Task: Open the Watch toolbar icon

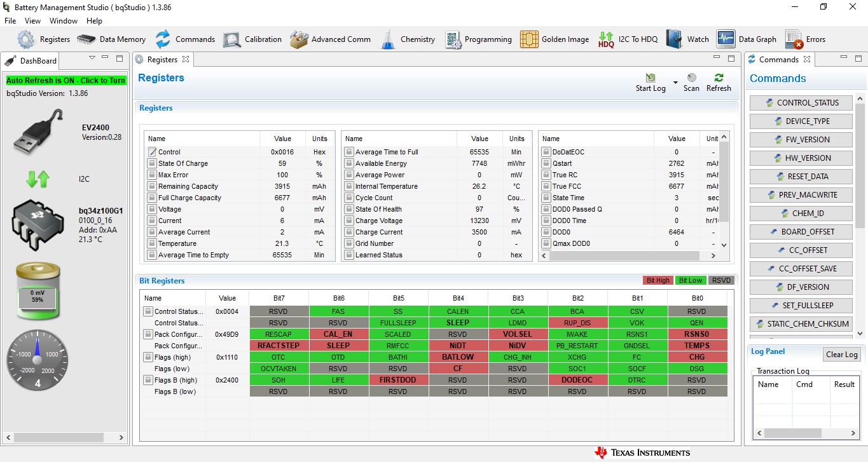Action: pos(675,39)
